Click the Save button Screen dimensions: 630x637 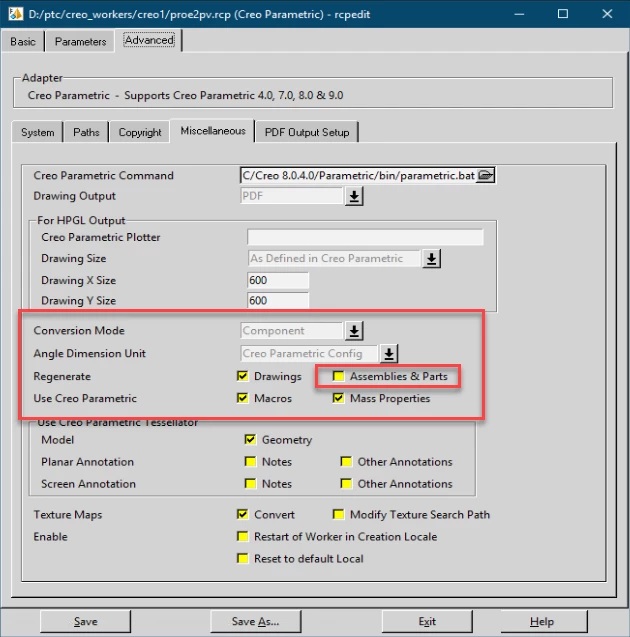click(85, 622)
